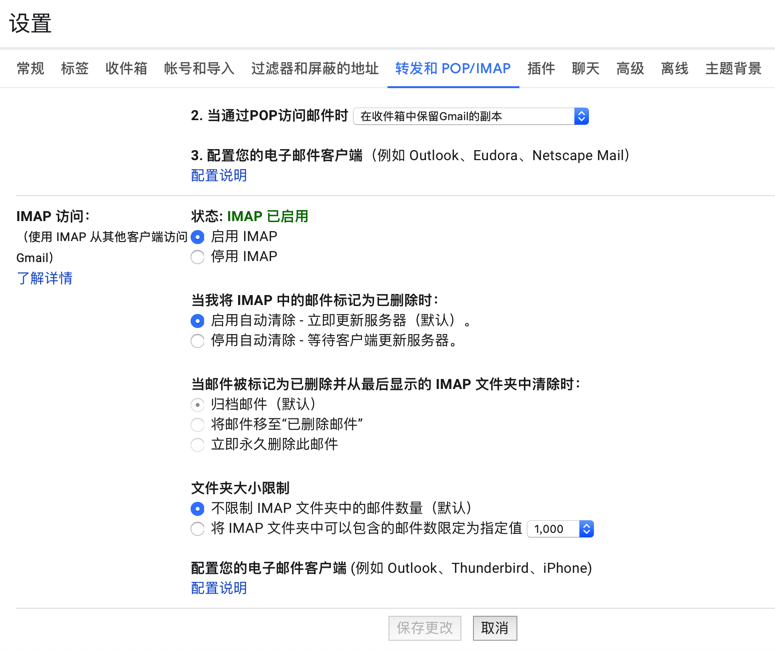775x650 pixels.
Task: Switch to 主题背景 tab
Action: click(x=733, y=69)
